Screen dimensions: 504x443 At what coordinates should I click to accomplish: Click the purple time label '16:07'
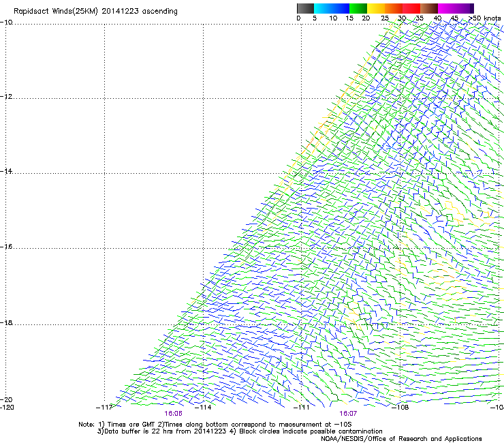tap(348, 414)
